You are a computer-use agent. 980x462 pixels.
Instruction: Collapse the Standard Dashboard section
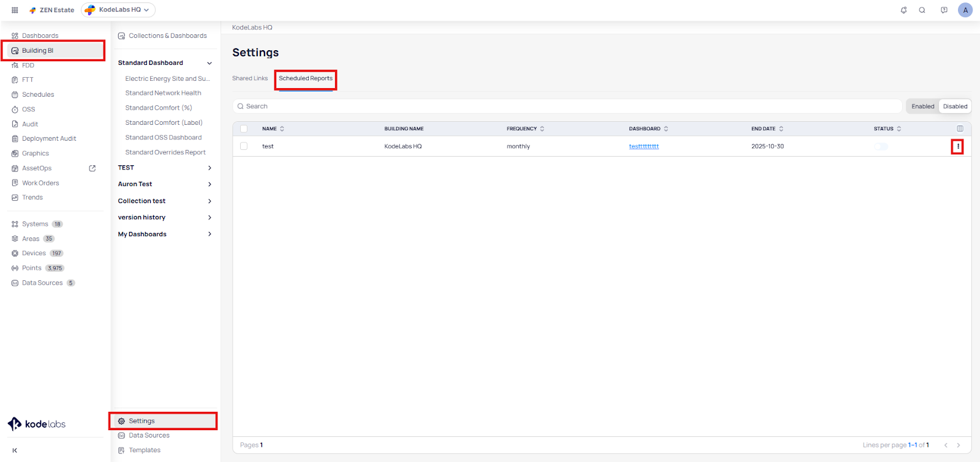(209, 63)
